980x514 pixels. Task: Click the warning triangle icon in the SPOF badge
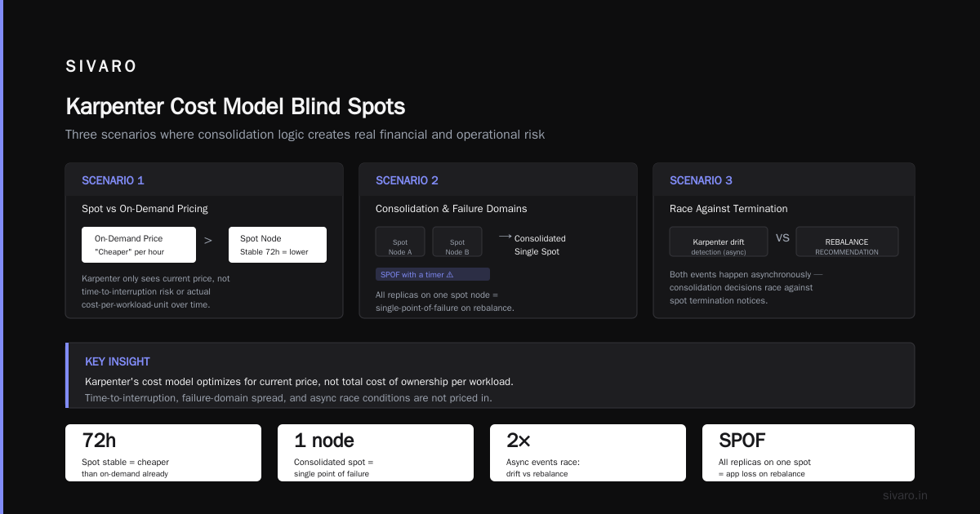(x=449, y=274)
